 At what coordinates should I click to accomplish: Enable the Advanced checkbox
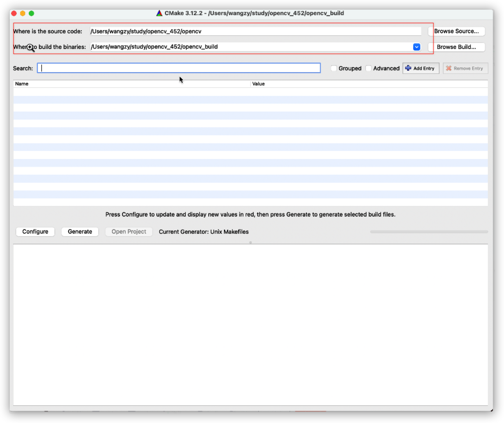(368, 68)
